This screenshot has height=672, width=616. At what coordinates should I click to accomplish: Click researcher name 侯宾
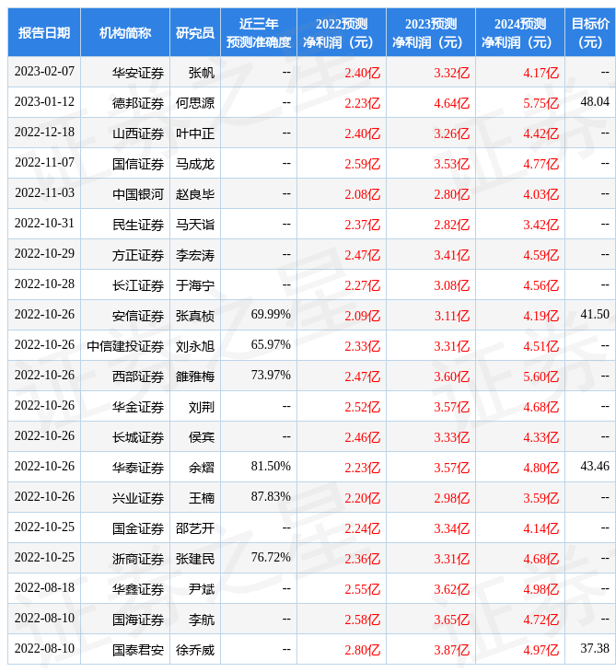click(x=202, y=437)
